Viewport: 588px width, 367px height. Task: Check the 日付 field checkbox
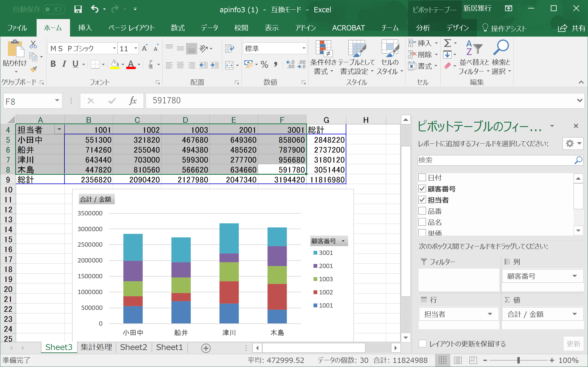tap(422, 177)
